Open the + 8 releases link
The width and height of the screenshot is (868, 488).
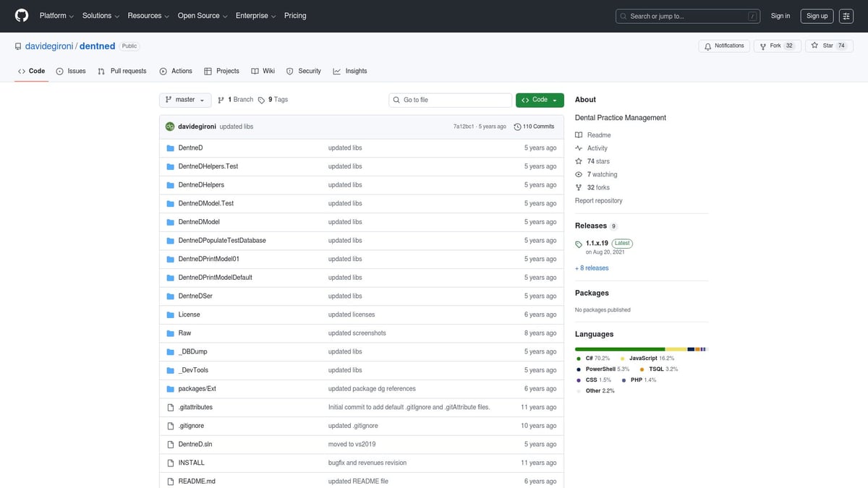click(592, 268)
